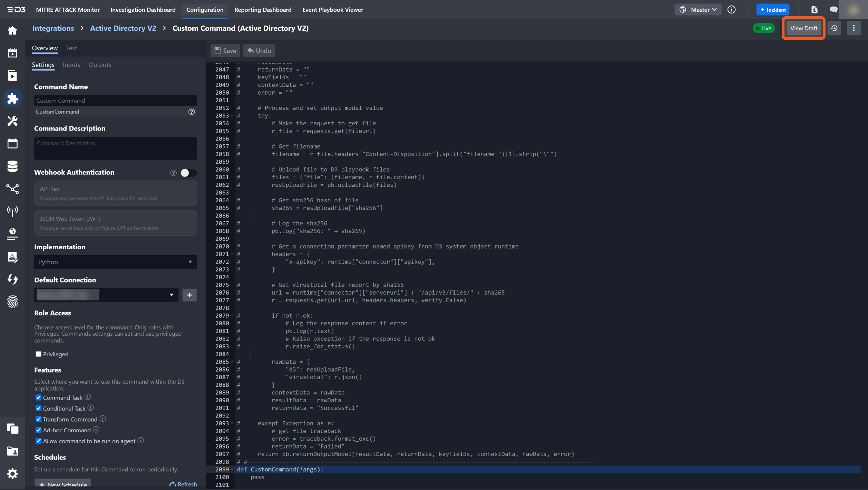Click the version history clock icon
The width and height of the screenshot is (868, 490).
point(834,28)
